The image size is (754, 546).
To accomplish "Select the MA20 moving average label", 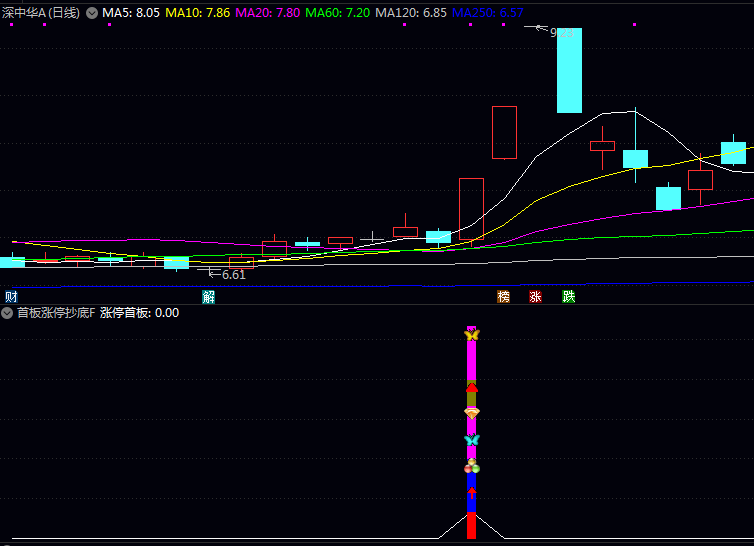I will [x=267, y=13].
